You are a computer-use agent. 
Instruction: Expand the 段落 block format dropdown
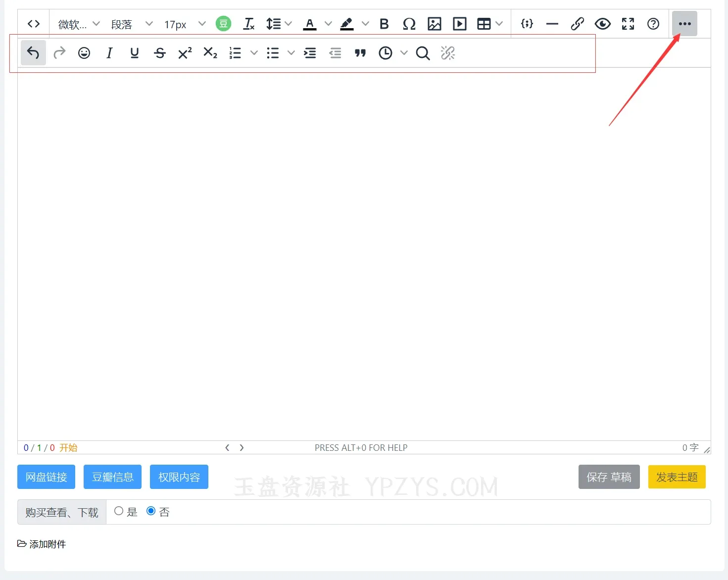[132, 24]
